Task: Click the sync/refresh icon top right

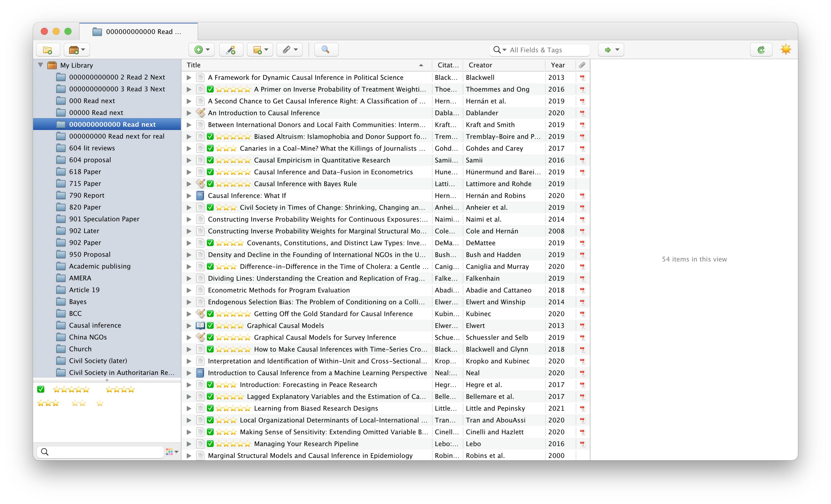Action: [x=762, y=50]
